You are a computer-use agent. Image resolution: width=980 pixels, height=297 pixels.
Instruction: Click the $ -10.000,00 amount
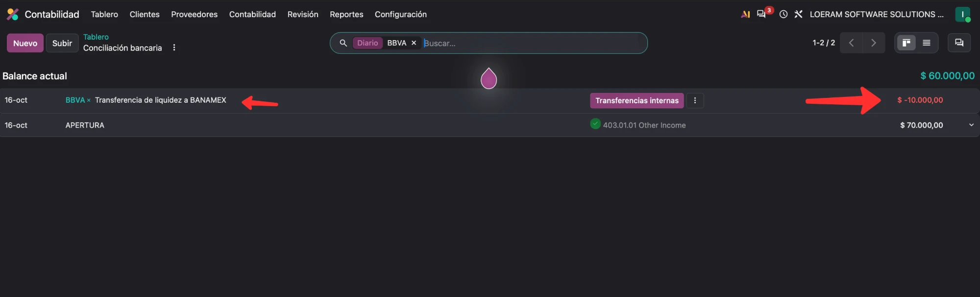click(x=920, y=100)
